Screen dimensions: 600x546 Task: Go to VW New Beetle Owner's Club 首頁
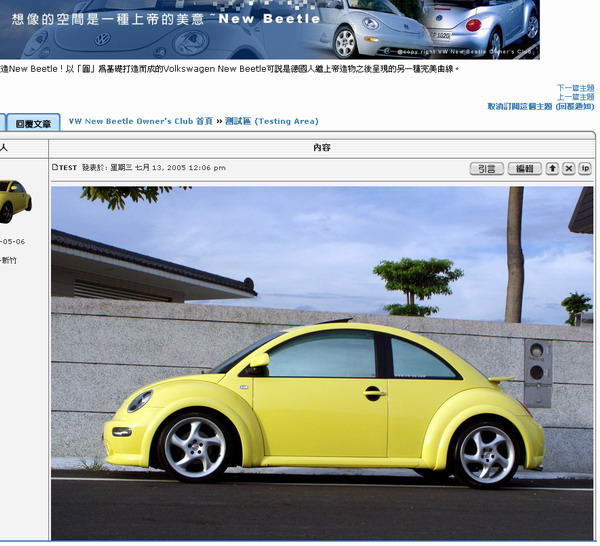140,121
